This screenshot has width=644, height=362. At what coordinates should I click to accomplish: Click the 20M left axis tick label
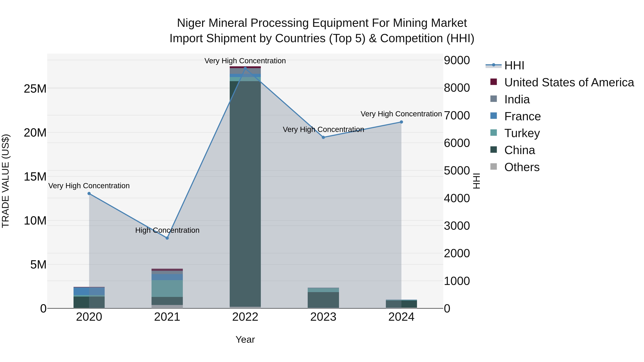coord(35,133)
